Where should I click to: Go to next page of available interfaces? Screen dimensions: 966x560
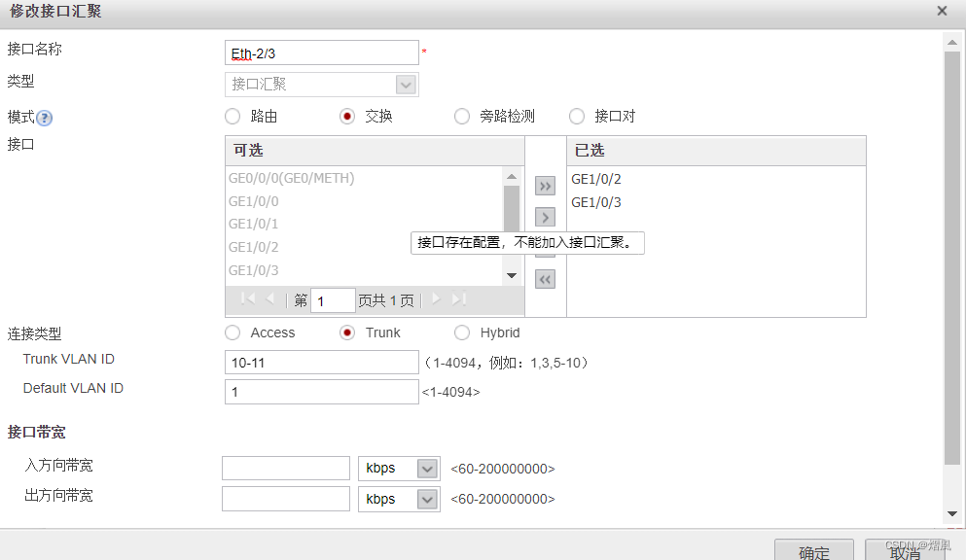(x=436, y=299)
